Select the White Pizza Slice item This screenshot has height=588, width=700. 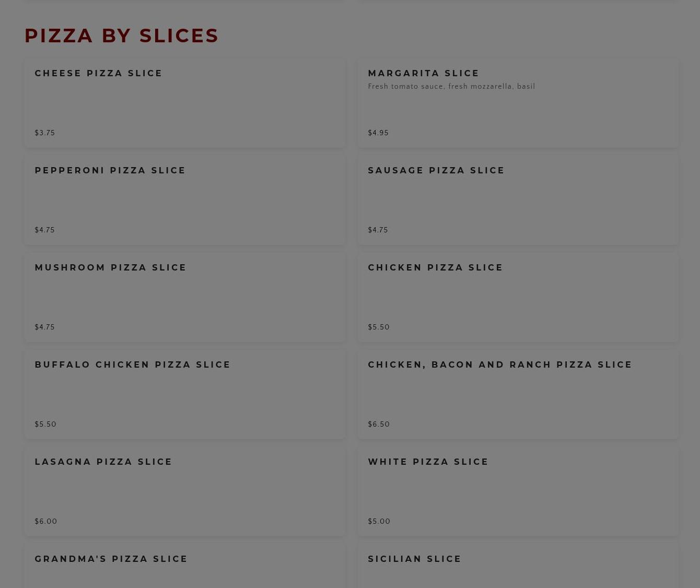tap(518, 491)
